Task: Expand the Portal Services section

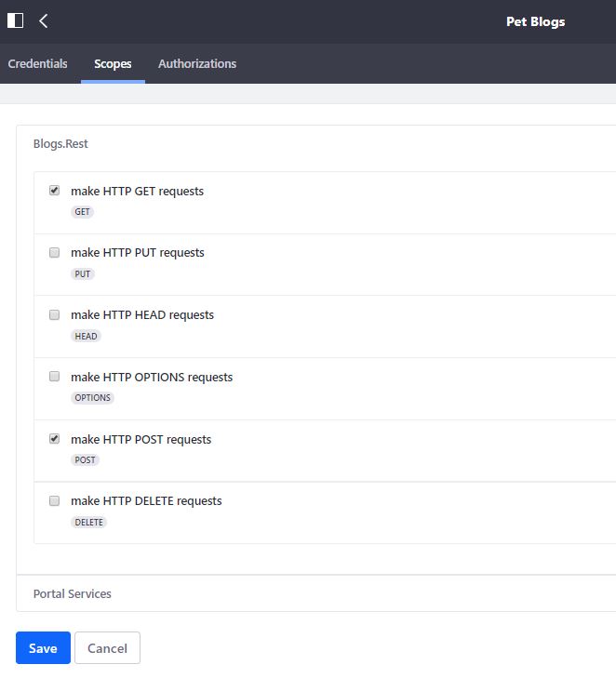Action: (x=73, y=593)
